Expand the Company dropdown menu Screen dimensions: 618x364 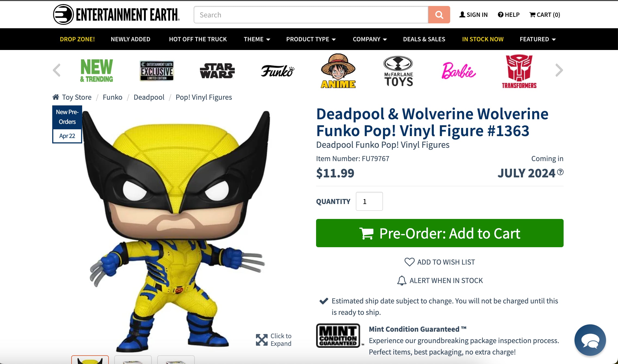(370, 39)
